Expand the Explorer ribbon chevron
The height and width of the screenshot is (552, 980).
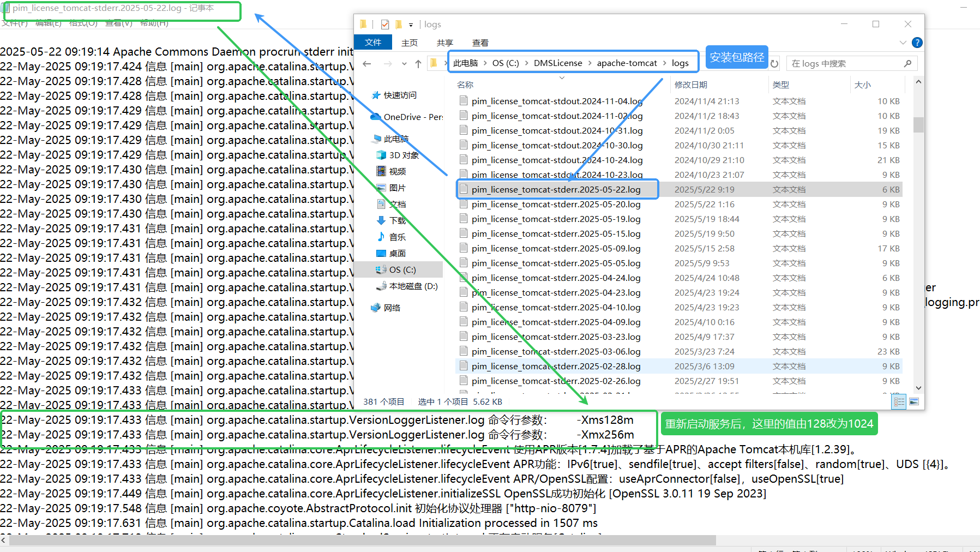click(903, 43)
